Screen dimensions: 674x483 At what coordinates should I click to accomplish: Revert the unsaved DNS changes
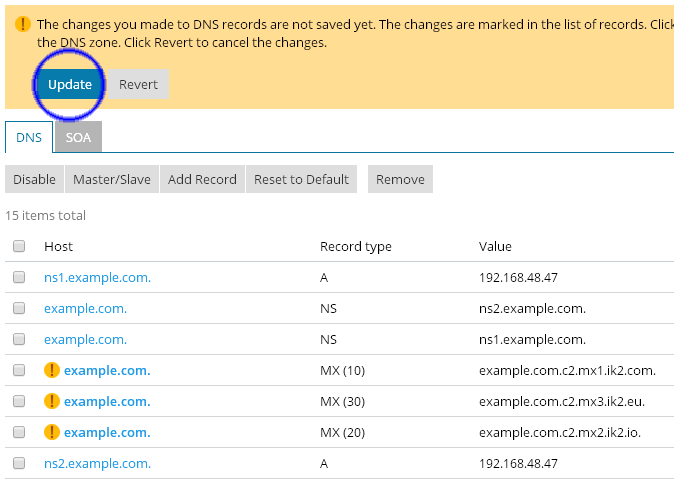click(138, 85)
